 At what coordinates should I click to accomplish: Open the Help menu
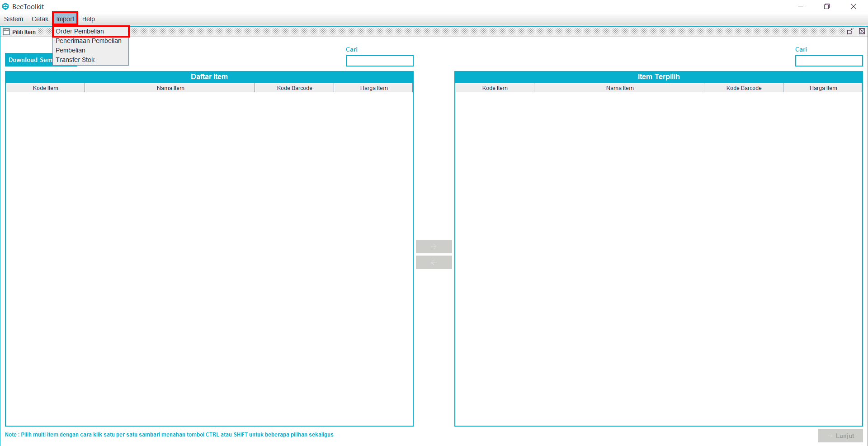point(88,19)
